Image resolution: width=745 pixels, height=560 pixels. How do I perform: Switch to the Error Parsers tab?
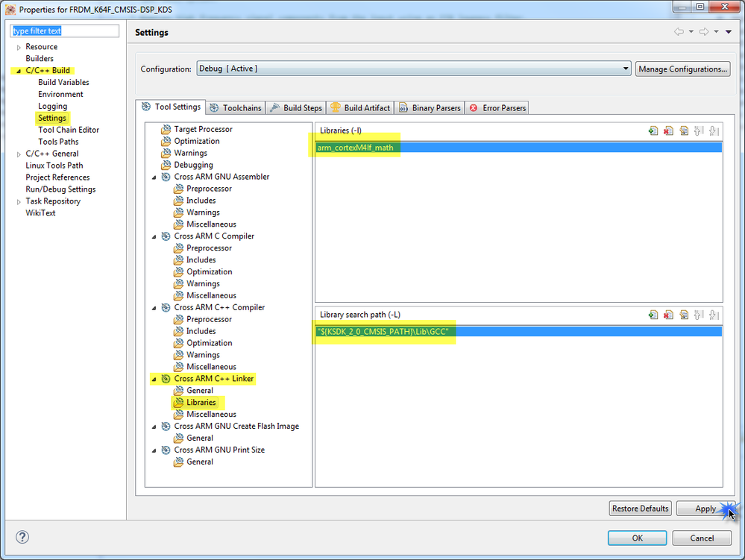pyautogui.click(x=497, y=108)
